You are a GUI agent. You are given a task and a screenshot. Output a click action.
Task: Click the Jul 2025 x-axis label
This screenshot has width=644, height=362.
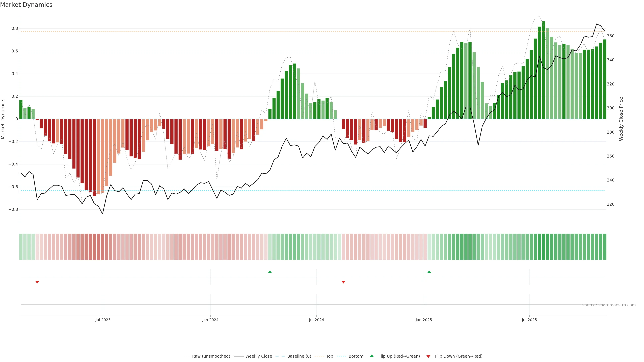point(529,320)
